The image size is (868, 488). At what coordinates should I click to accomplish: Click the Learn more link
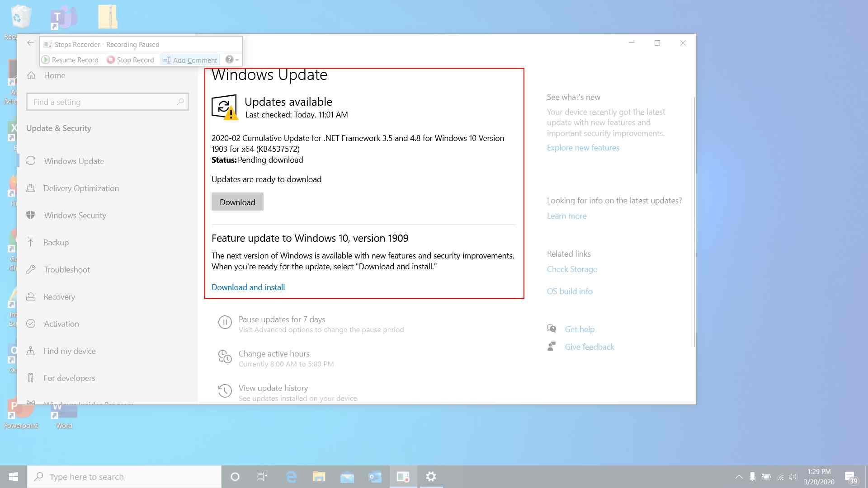click(x=566, y=216)
